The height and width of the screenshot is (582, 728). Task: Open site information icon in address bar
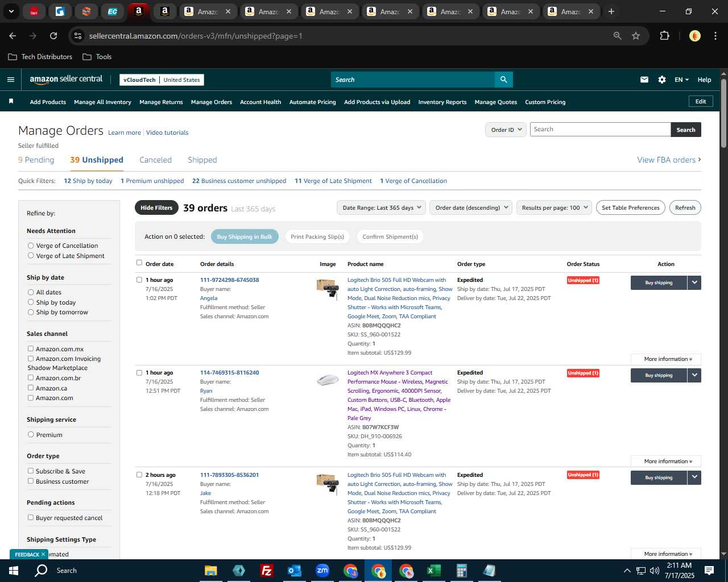tap(78, 36)
